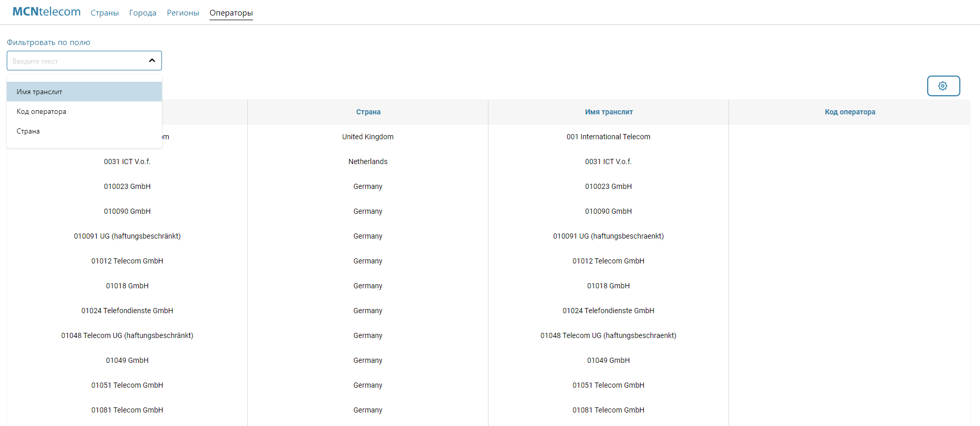The height and width of the screenshot is (426, 980).
Task: Go to the Регионы tab
Action: pyautogui.click(x=183, y=13)
